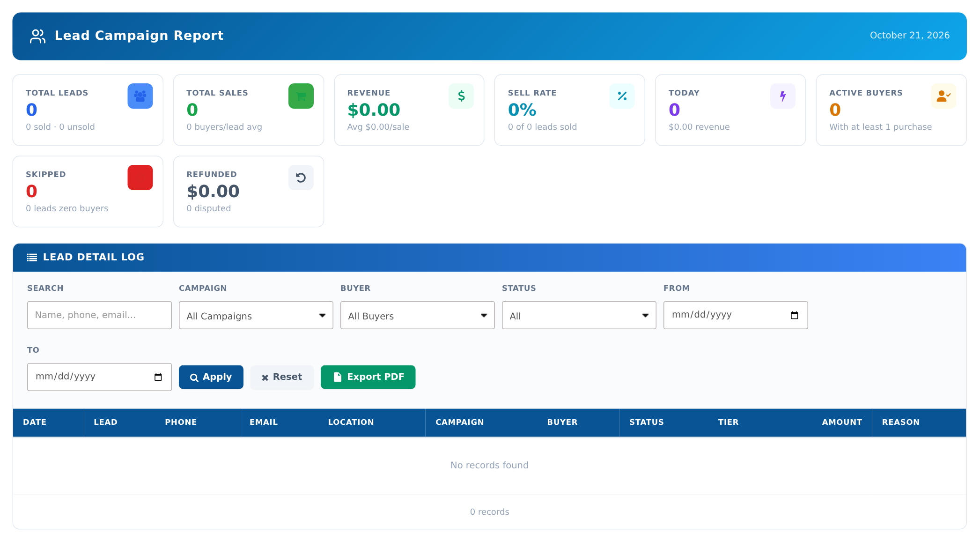Click the With at least 1 purchase text
The height and width of the screenshot is (555, 980).
pos(880,127)
